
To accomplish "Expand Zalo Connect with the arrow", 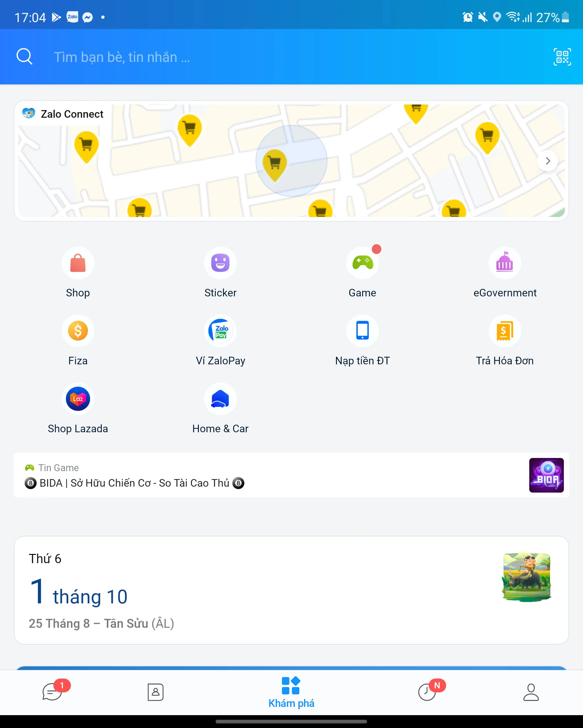I will tap(547, 161).
